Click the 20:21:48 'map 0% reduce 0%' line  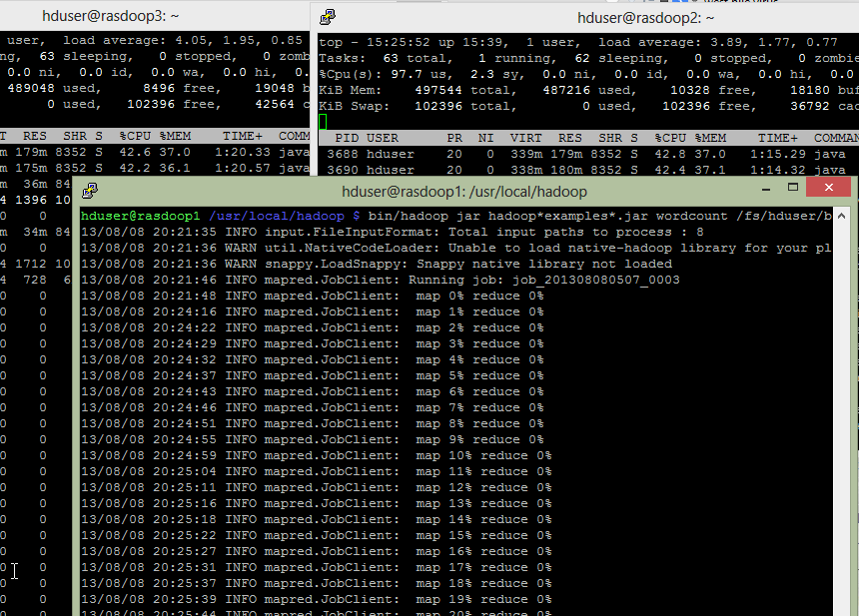tap(313, 296)
